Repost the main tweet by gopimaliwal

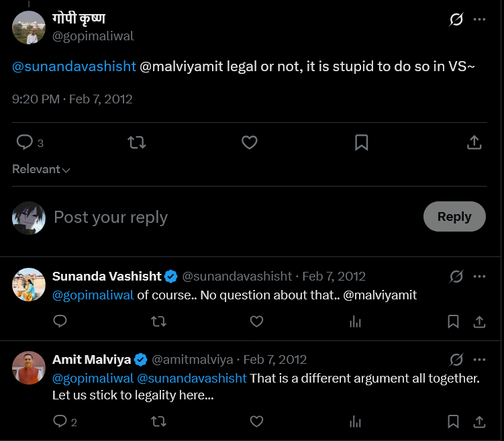(x=137, y=142)
